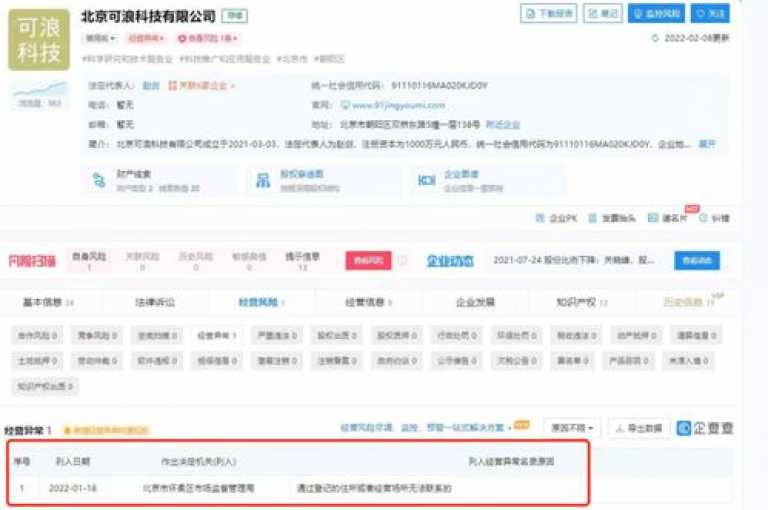Viewport: 768px width, 510px height.
Task: Click the info icon beside 查看风险
Action: click(x=402, y=260)
